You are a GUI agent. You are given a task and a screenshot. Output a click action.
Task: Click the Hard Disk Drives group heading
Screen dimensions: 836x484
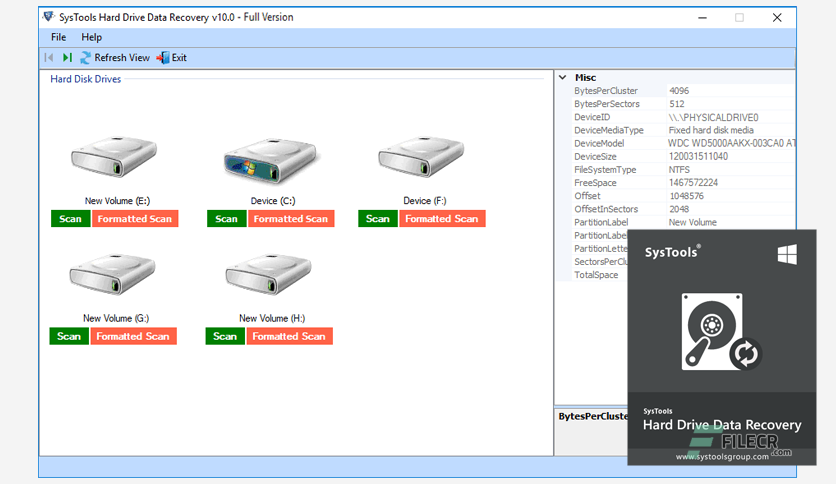click(86, 79)
